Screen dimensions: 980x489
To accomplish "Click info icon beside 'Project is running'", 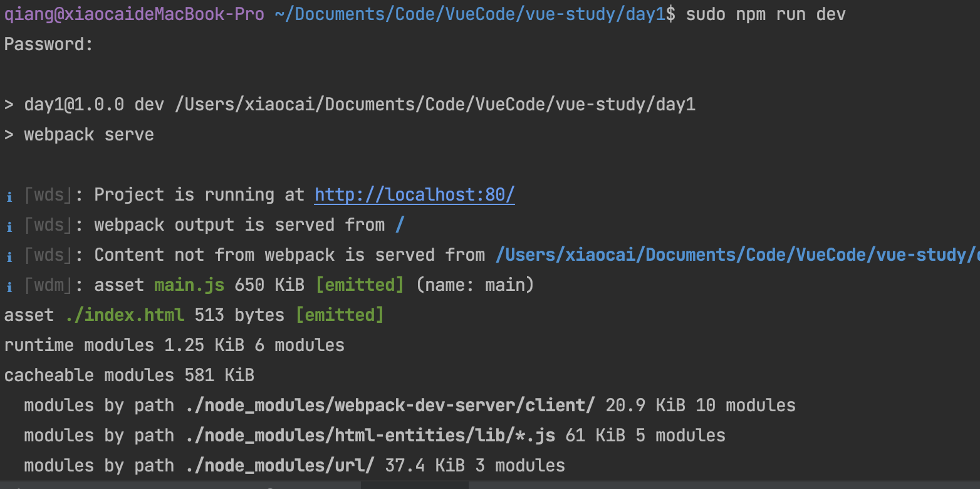I will click(9, 196).
